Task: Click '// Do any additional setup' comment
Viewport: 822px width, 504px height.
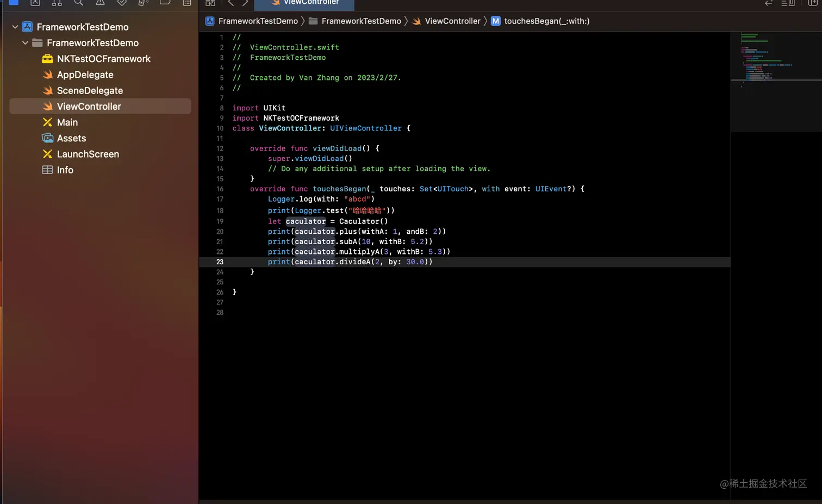Action: click(379, 169)
